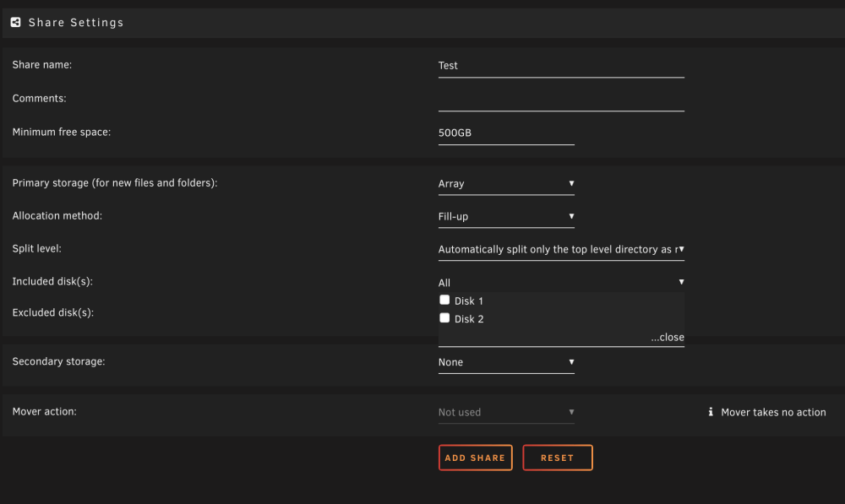Collapse the Included disk(s) All dropdown
The width and height of the screenshot is (845, 504).
[561, 282]
